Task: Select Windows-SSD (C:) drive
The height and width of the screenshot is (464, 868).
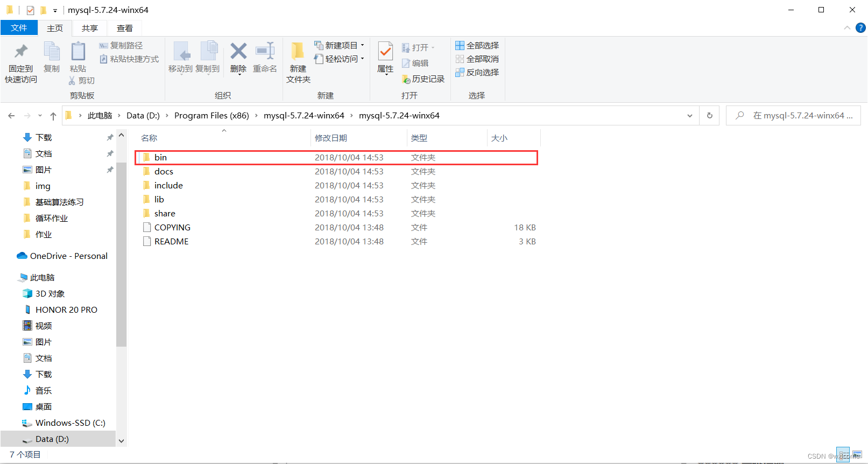Action: pyautogui.click(x=63, y=423)
